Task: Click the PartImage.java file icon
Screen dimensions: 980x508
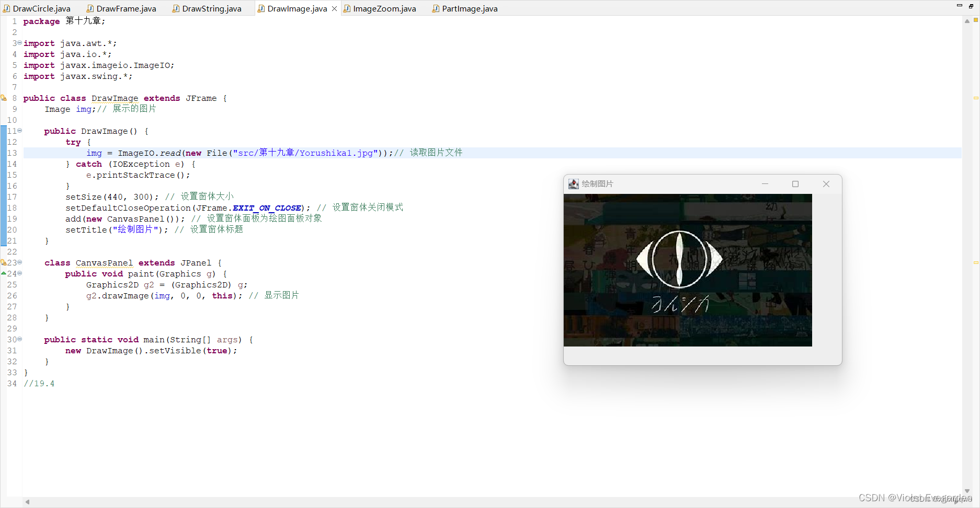Action: 436,8
